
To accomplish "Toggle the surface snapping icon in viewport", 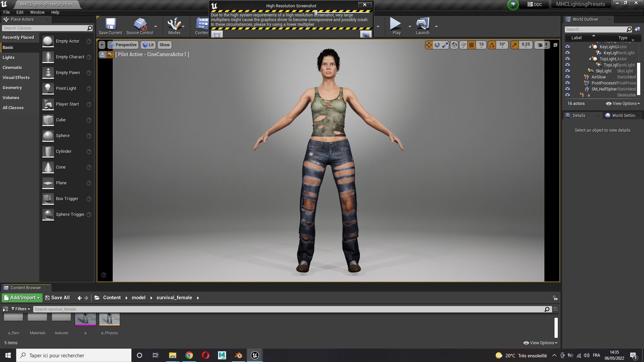I will [x=463, y=45].
